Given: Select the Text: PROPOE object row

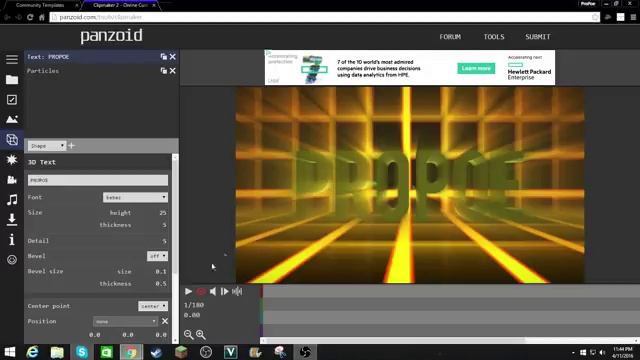Looking at the screenshot, I should (x=102, y=57).
